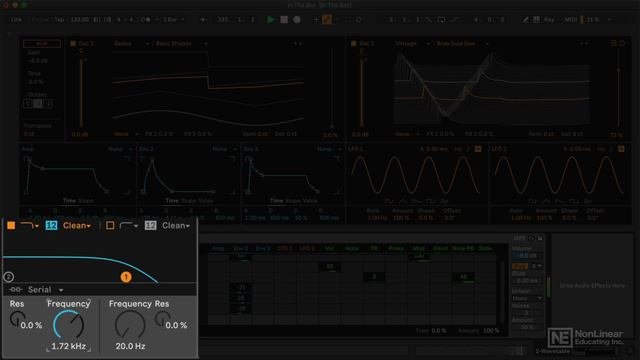The height and width of the screenshot is (360, 640).
Task: Open Filter 2 Clean circuit dropdown
Action: point(176,225)
